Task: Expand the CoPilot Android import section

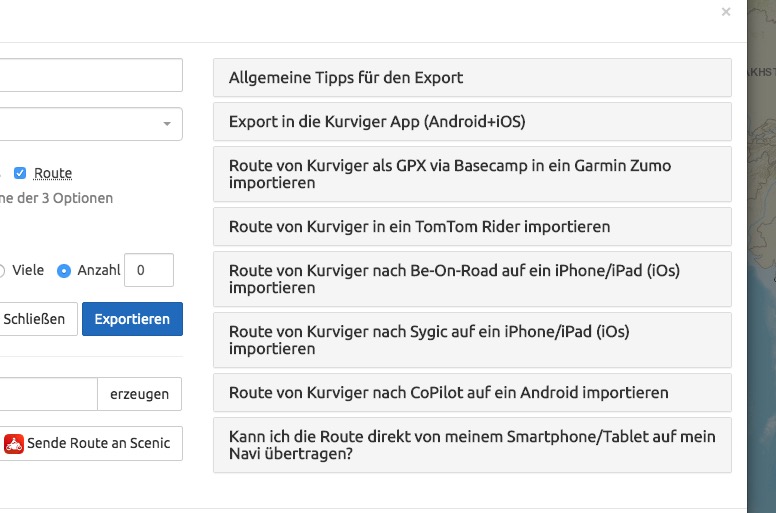Action: click(x=472, y=393)
